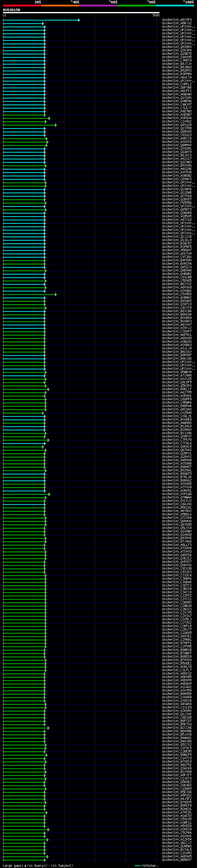Select hit UniRef100_A9RJ32
Screen dimensions: 197x868
(177, 23)
